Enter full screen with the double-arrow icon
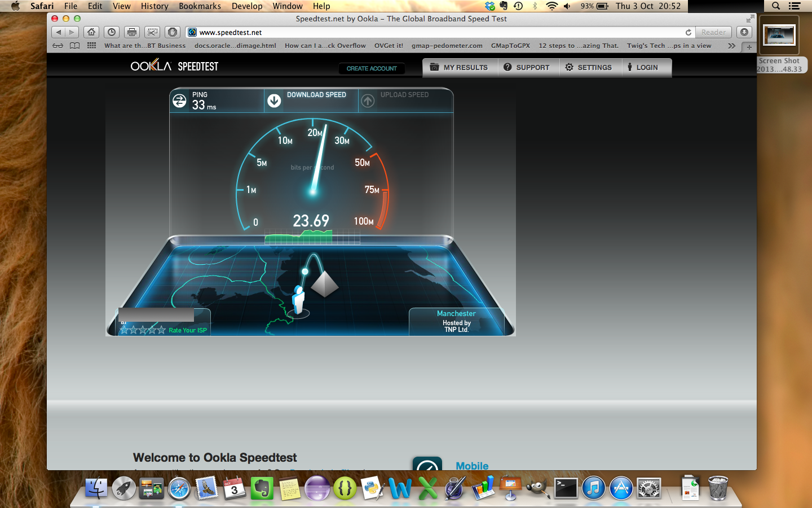812x508 pixels. (750, 19)
